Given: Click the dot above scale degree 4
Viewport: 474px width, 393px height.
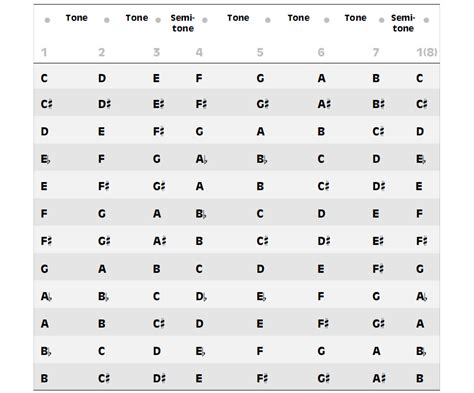Looking at the screenshot, I should [x=205, y=20].
